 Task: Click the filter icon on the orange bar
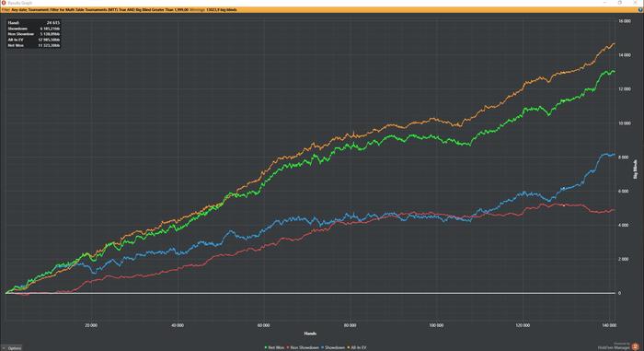pos(640,9)
